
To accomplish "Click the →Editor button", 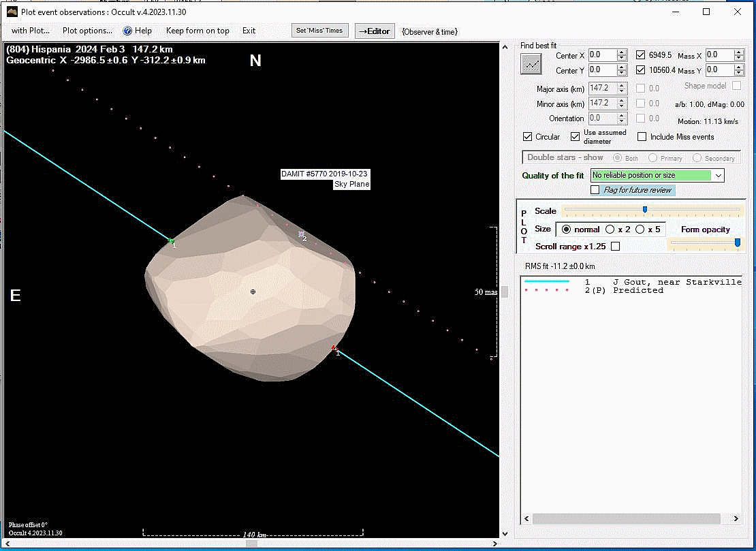I will coord(375,31).
